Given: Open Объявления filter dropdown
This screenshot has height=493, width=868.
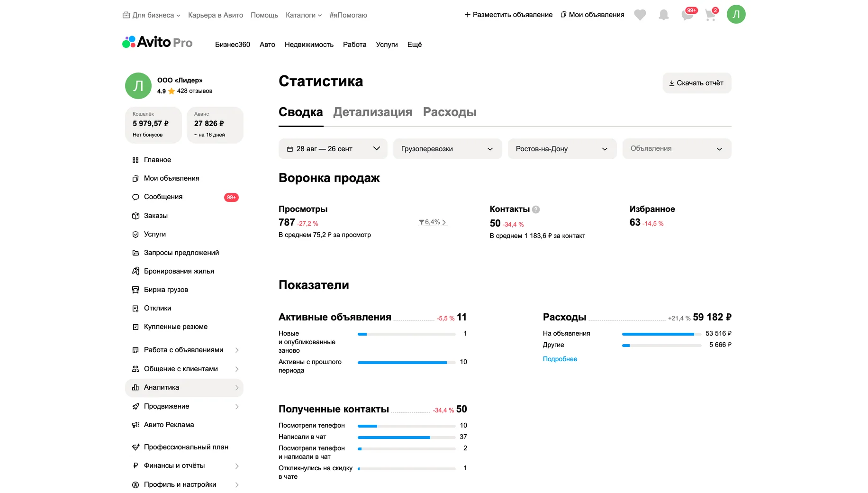Looking at the screenshot, I should tap(677, 149).
